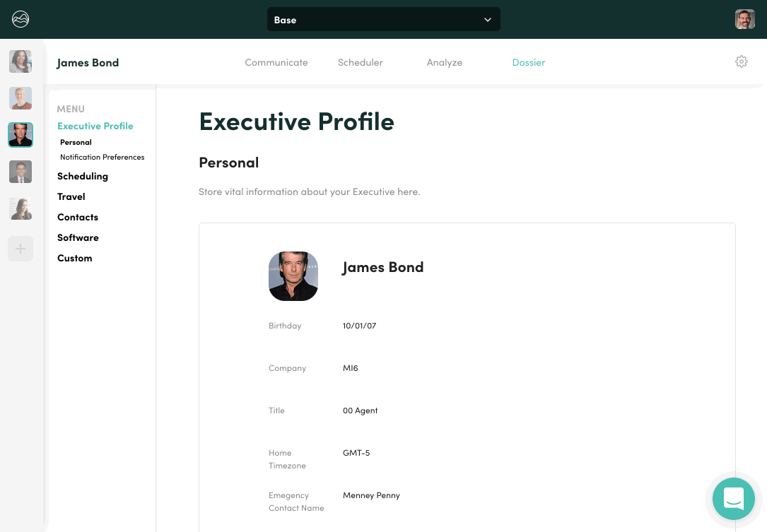Open the Custom menu section

coord(75,258)
